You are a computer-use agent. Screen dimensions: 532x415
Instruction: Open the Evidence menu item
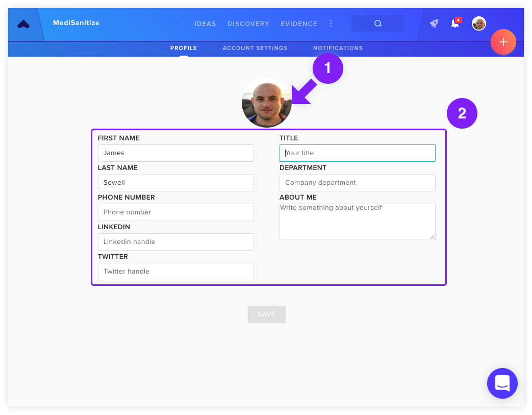[299, 24]
